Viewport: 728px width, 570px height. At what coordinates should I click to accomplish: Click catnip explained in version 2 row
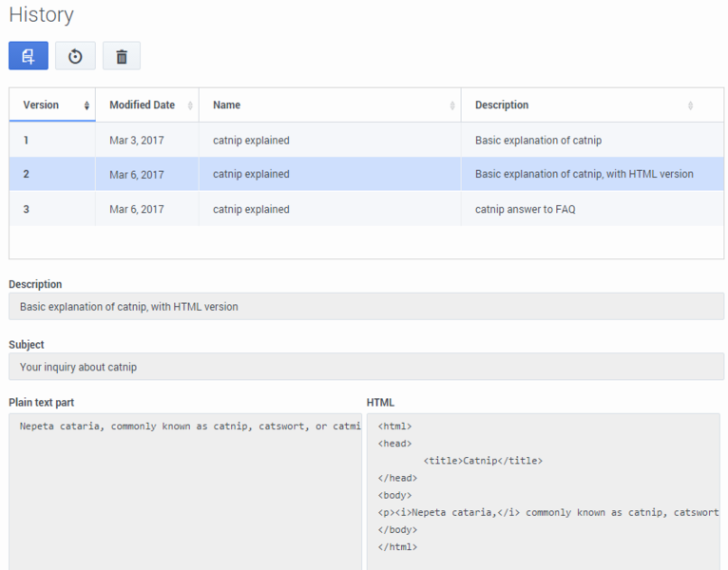330,174
